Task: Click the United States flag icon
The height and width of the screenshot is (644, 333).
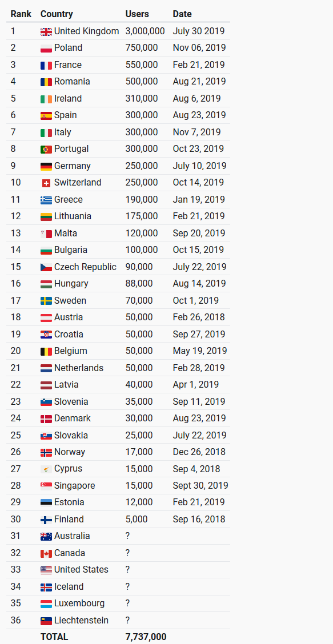Action: point(46,570)
